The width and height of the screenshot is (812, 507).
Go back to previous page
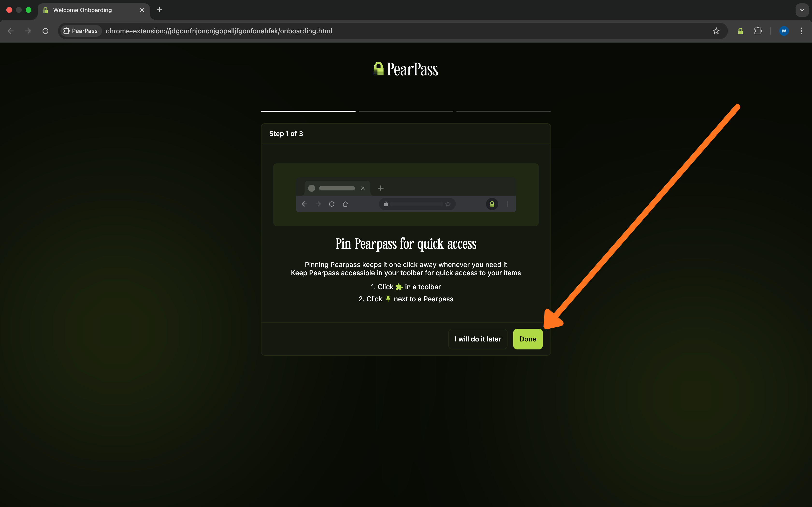[11, 31]
